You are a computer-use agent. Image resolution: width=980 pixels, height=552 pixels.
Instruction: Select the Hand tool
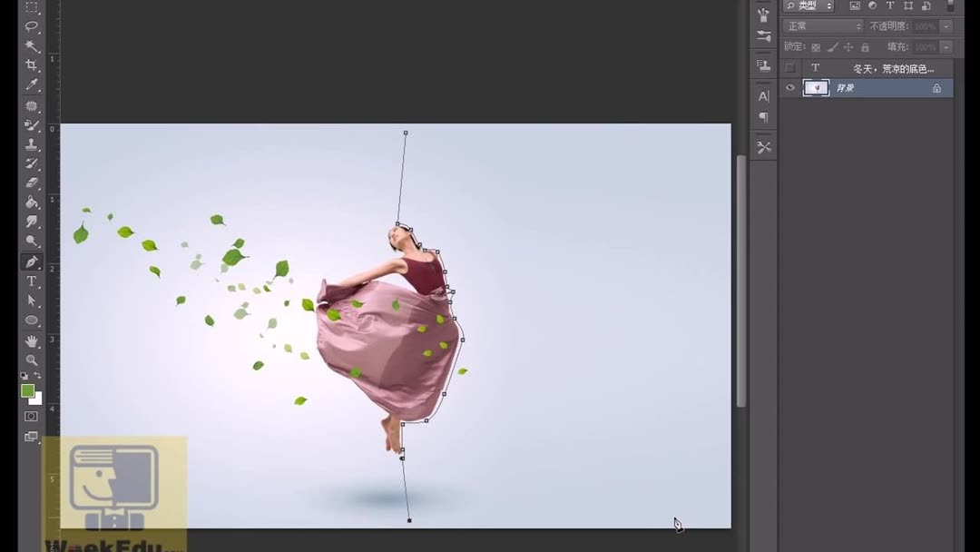32,341
